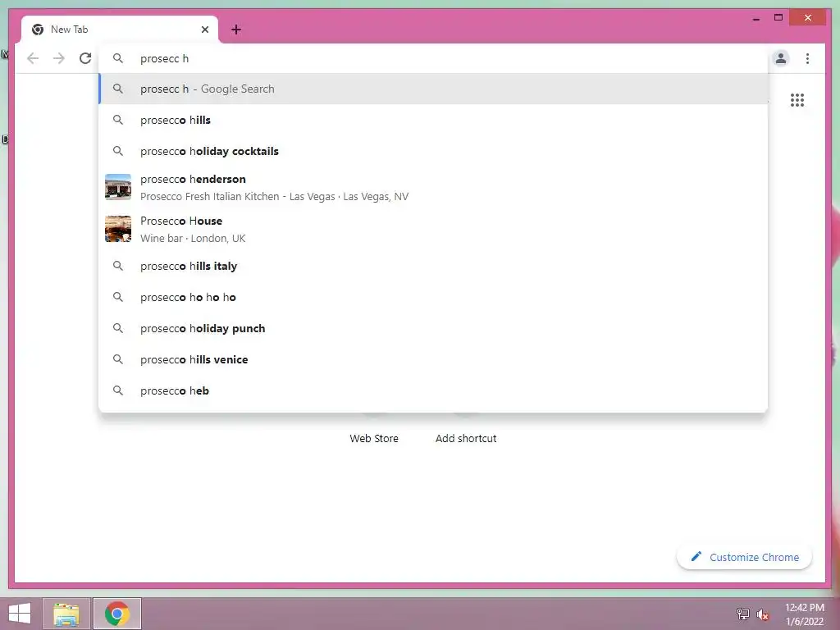Select the 'Prosecco House' wine bar suggestion
Image resolution: width=840 pixels, height=630 pixels.
pyautogui.click(x=433, y=230)
